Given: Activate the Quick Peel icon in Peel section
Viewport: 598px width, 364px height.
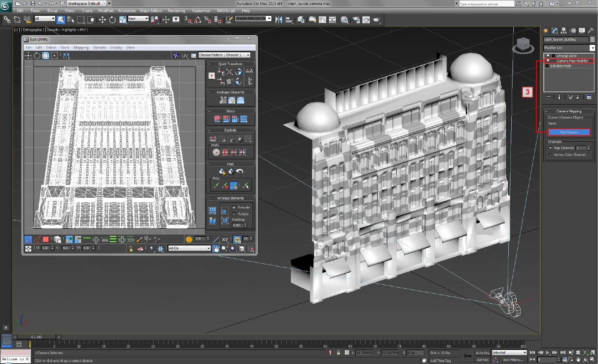Looking at the screenshot, I should tap(222, 172).
